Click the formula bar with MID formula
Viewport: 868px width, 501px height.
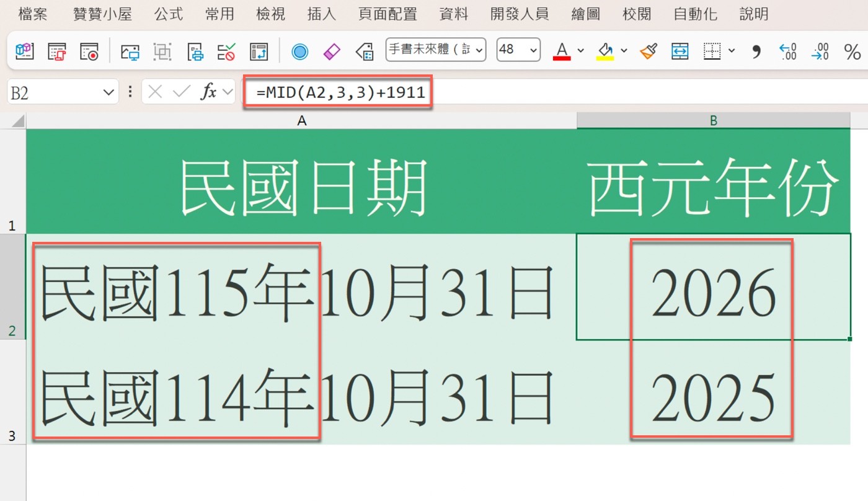coord(554,93)
